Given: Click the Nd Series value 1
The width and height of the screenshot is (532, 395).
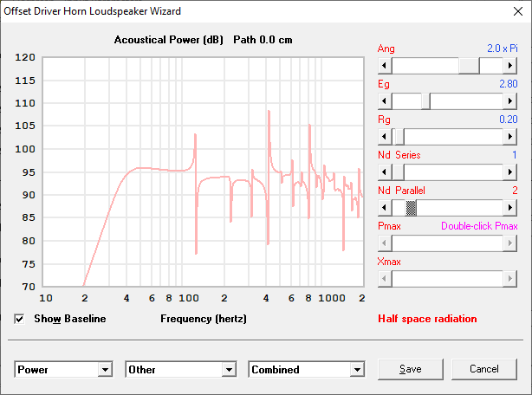Looking at the screenshot, I should click(515, 155).
